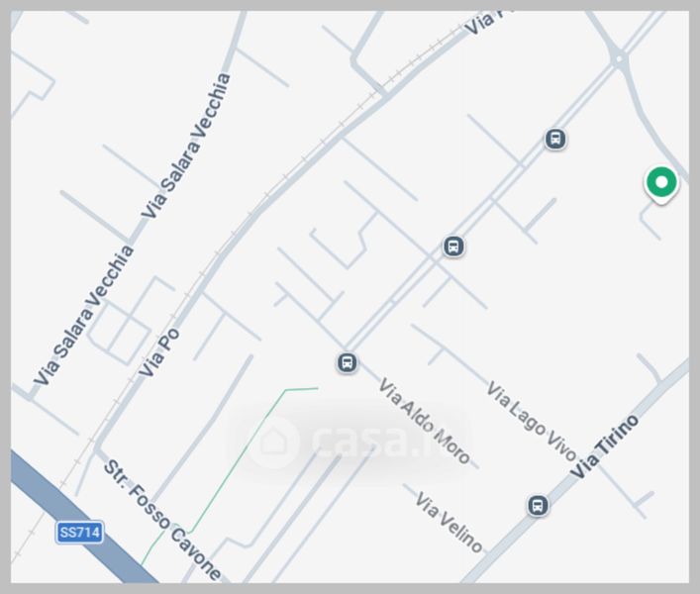Click the lower Via Salara Vecchia label
The width and height of the screenshot is (700, 594).
pyautogui.click(x=83, y=315)
